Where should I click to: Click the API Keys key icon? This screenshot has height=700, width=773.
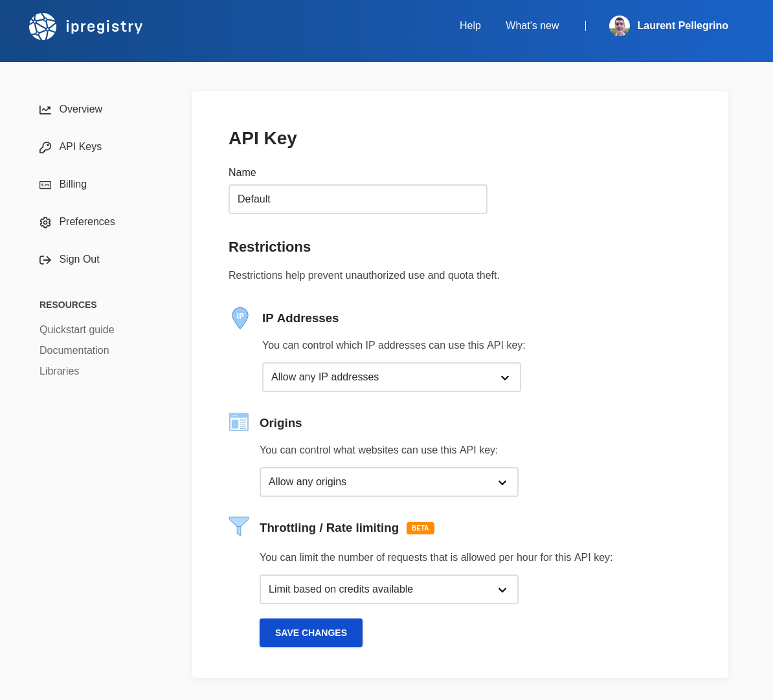45,148
